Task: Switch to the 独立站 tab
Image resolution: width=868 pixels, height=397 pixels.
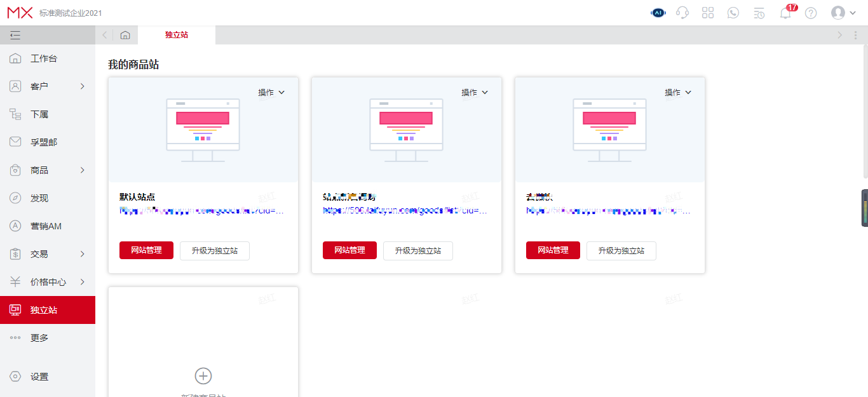Action: 176,35
